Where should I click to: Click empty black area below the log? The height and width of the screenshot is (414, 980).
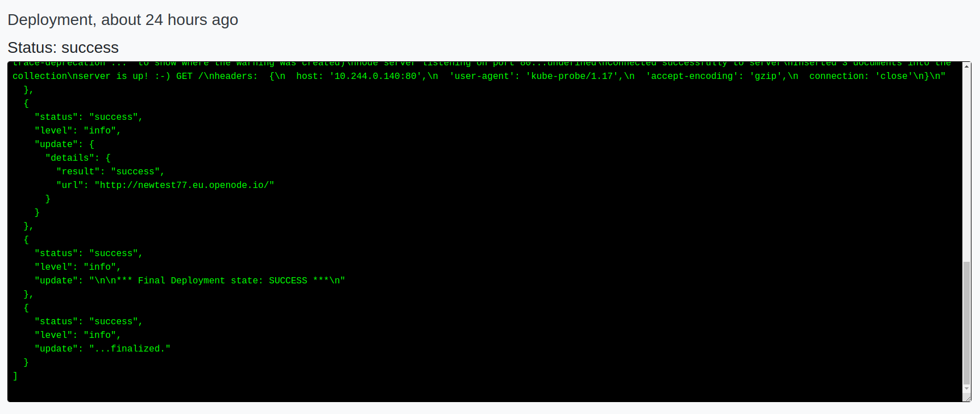[x=483, y=392]
